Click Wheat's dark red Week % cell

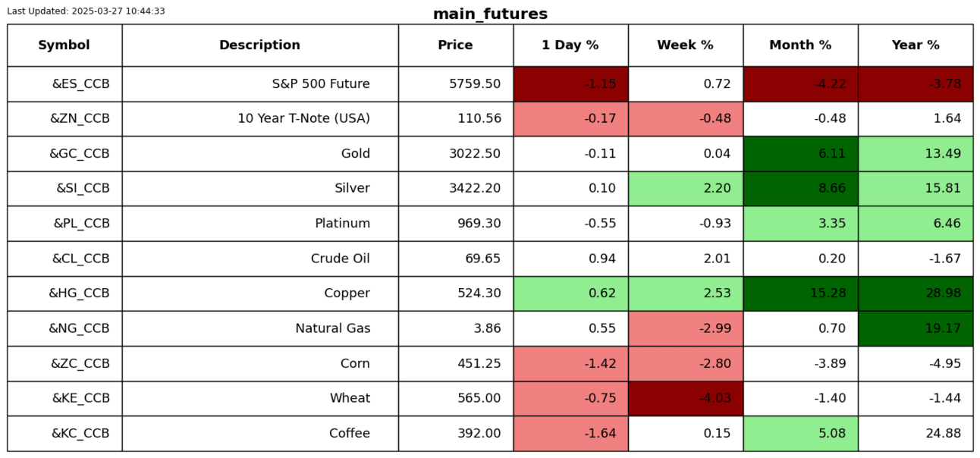pyautogui.click(x=685, y=398)
